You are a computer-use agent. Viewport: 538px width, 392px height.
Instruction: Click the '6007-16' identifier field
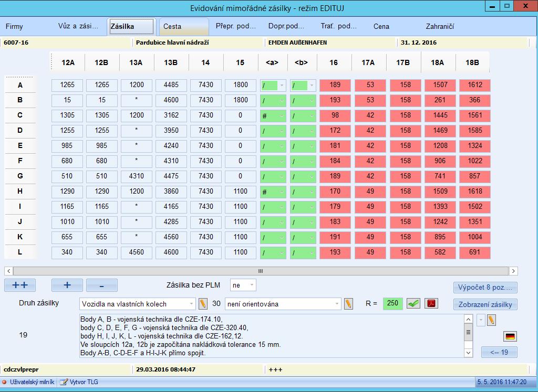tap(66, 43)
